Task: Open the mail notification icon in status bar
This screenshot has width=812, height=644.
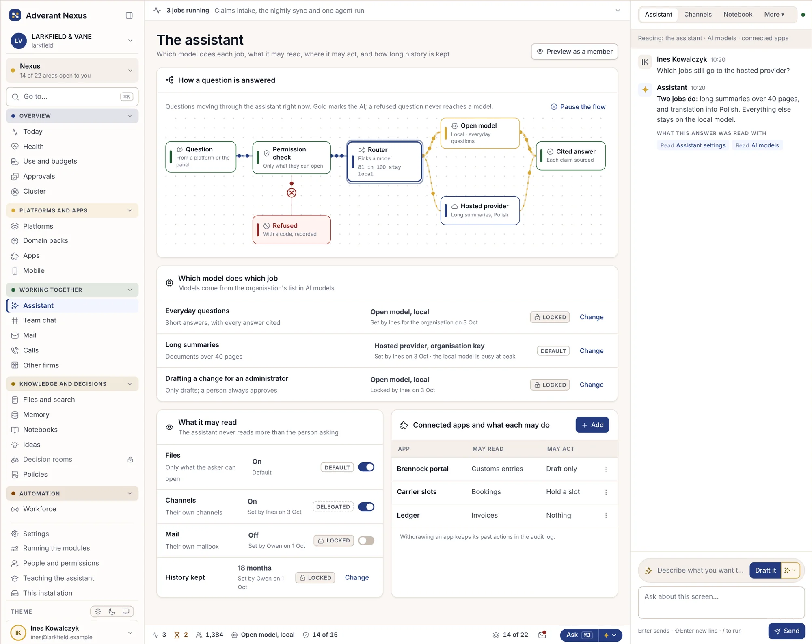Action: tap(542, 635)
